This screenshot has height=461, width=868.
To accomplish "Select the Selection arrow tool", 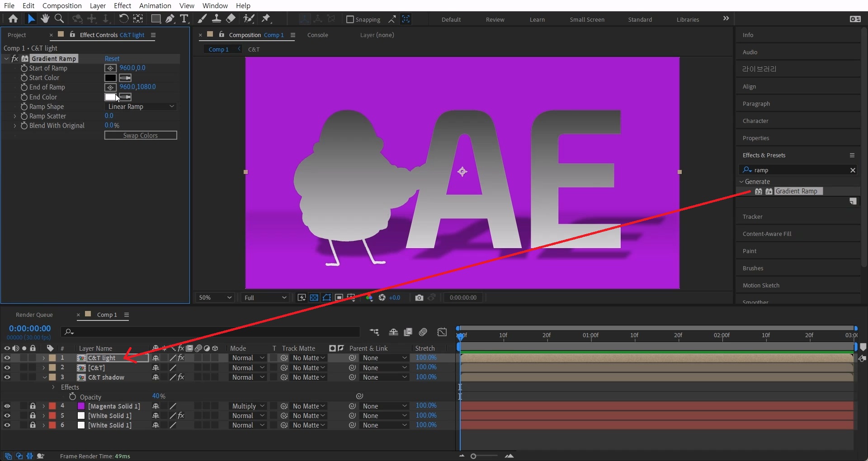I will pyautogui.click(x=31, y=19).
